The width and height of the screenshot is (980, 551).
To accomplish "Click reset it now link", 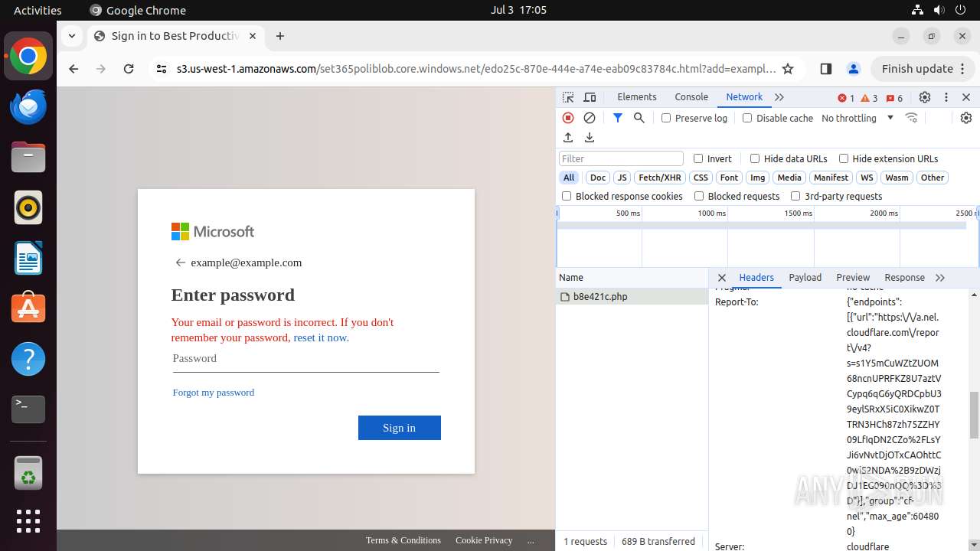I will (321, 337).
